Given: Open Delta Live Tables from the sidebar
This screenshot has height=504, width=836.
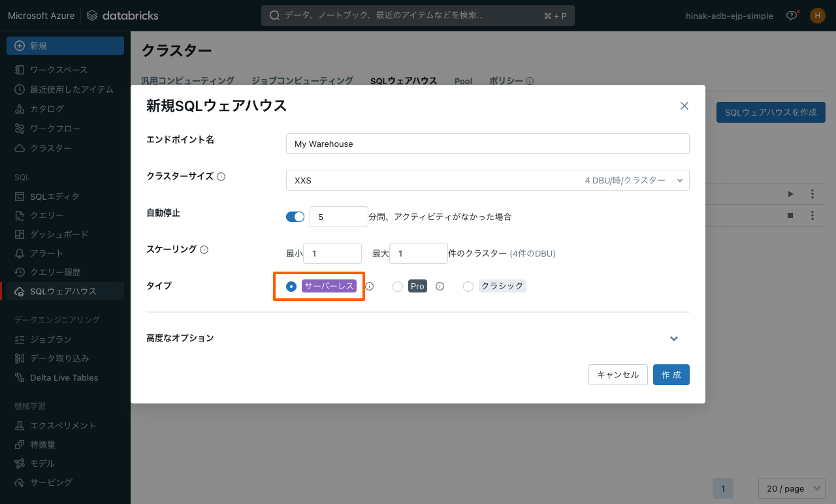Looking at the screenshot, I should (65, 378).
